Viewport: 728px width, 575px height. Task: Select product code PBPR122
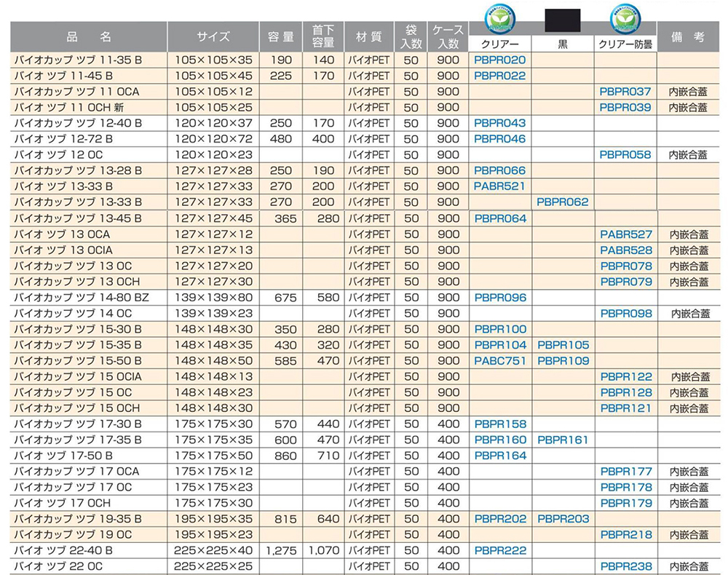point(626,376)
